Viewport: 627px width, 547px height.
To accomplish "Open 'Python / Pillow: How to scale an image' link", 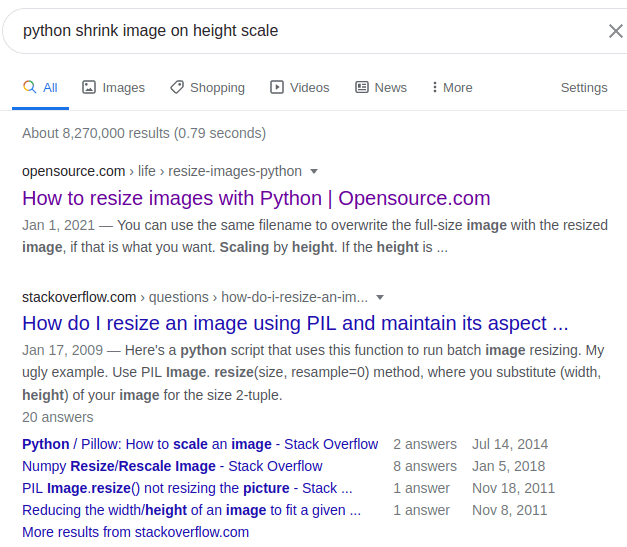I will coord(200,444).
